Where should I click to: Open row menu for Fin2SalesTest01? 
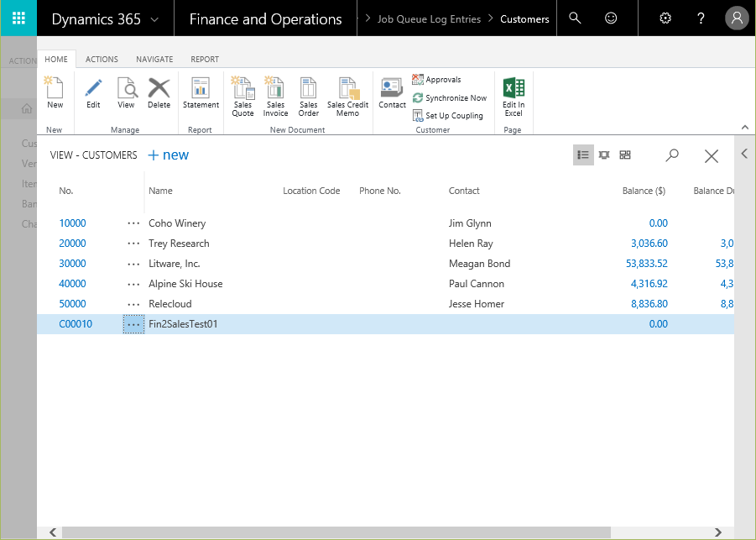click(133, 324)
